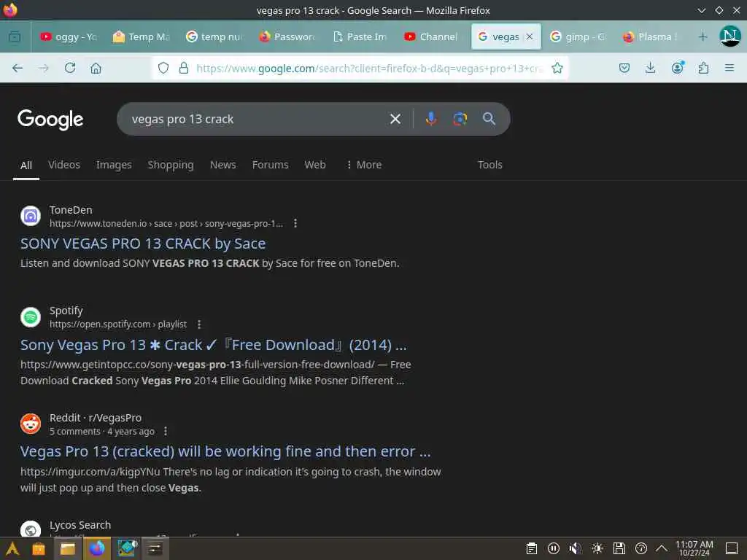This screenshot has width=747, height=560.
Task: Switch to the Channel YouTube browser tab
Action: [433, 36]
